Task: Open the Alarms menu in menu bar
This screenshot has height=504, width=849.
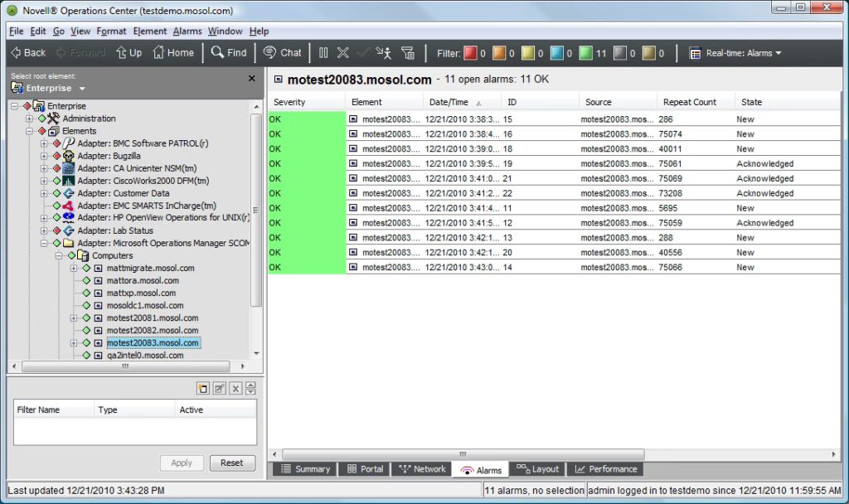Action: [187, 31]
